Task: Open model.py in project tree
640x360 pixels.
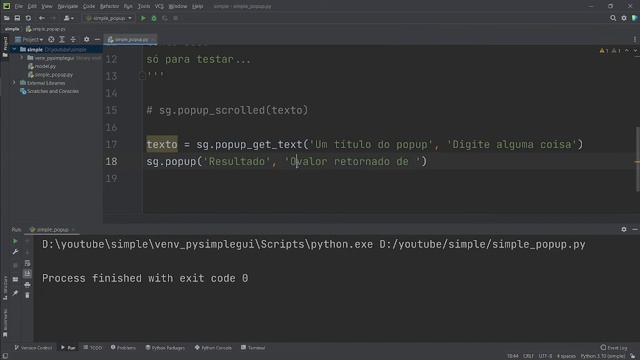Action: point(42,66)
